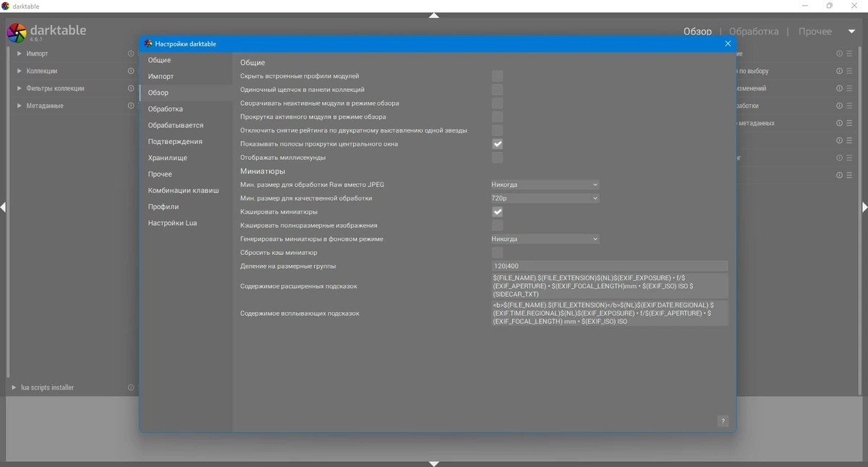
Task: Open presets menu for 'метаданных' module
Action: click(849, 123)
